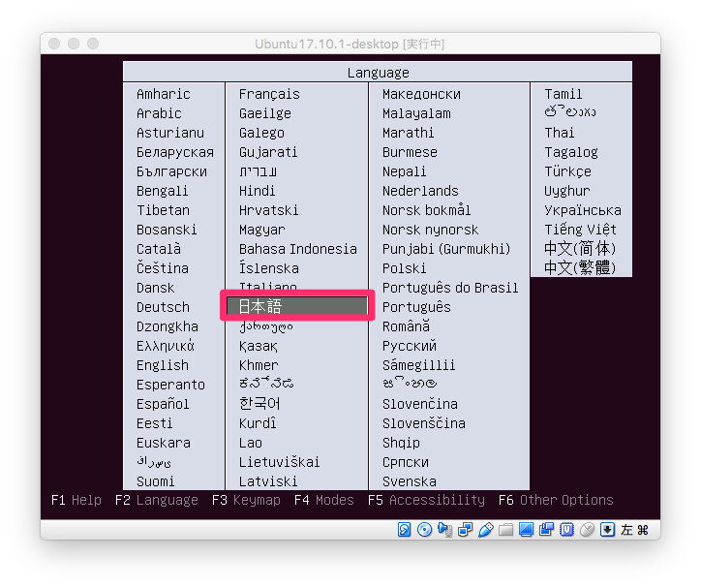Click the video capture recording icon
The image size is (701, 588).
(546, 530)
